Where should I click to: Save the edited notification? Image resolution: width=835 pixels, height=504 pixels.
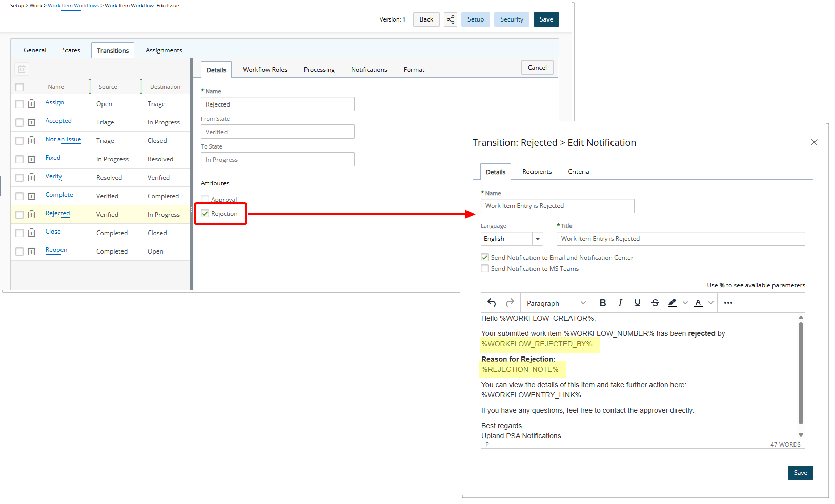800,472
